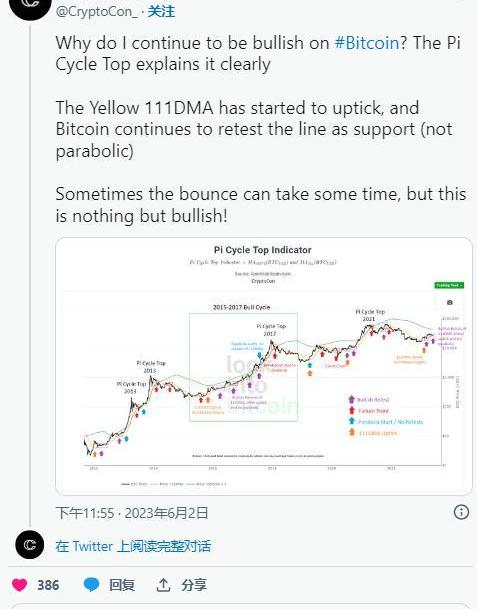This screenshot has width=477, height=609.
Task: Click the tweet info circle icon
Action: (x=461, y=512)
